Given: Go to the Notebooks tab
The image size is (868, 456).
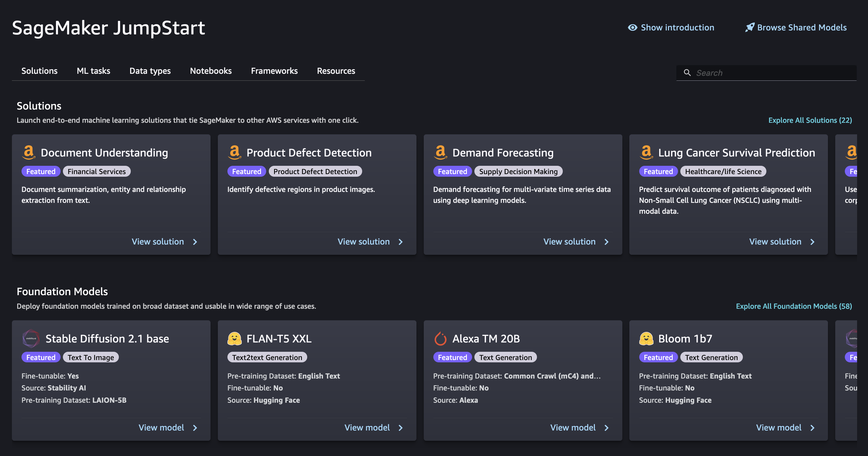Looking at the screenshot, I should (x=211, y=71).
